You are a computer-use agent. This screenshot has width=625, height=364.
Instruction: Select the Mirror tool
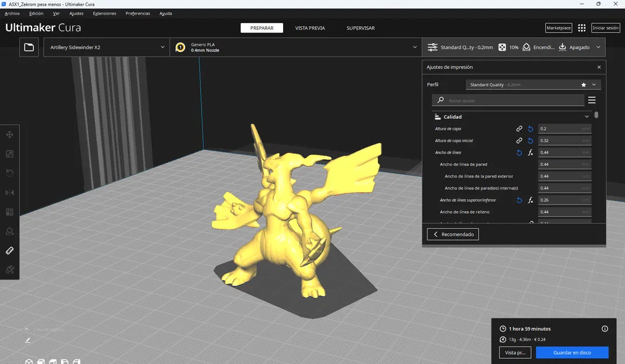tap(9, 192)
